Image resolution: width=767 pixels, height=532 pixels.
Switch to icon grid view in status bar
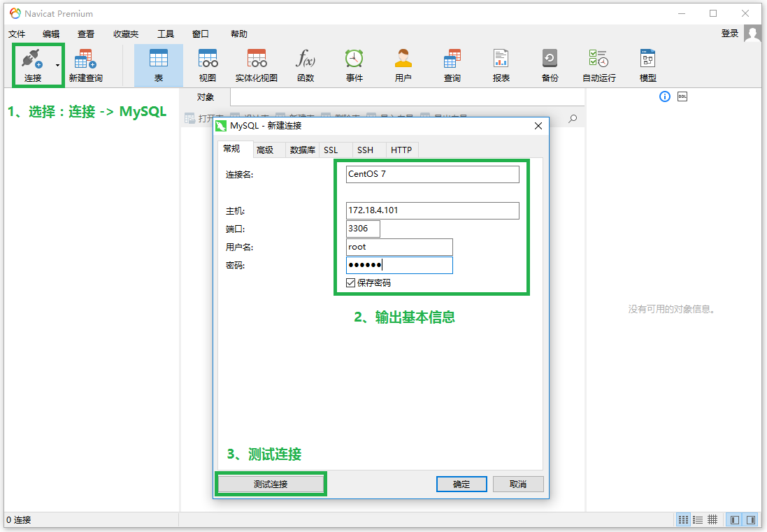coord(683,520)
